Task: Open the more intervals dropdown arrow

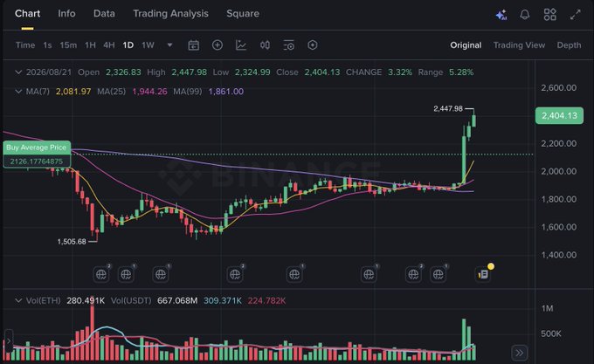Action: coord(170,45)
